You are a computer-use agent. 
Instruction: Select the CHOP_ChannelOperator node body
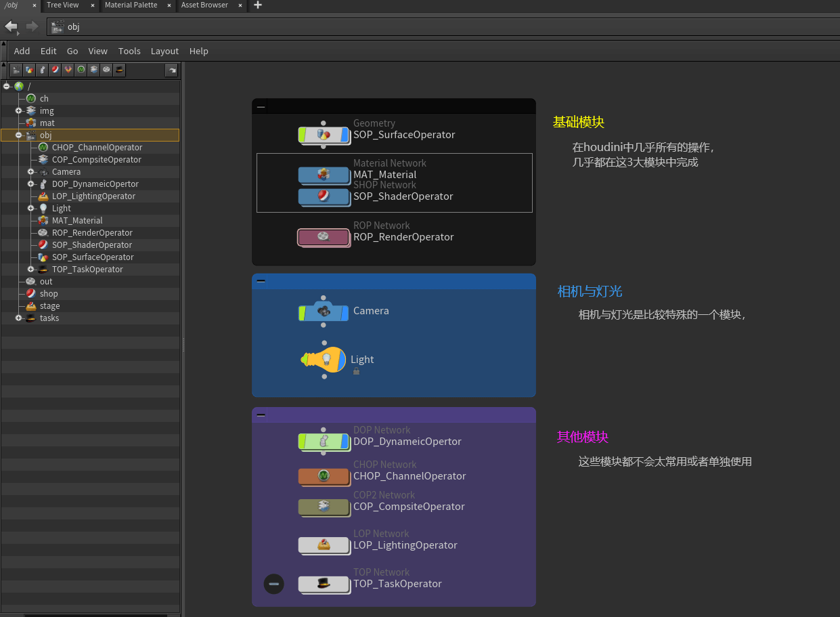(x=324, y=476)
